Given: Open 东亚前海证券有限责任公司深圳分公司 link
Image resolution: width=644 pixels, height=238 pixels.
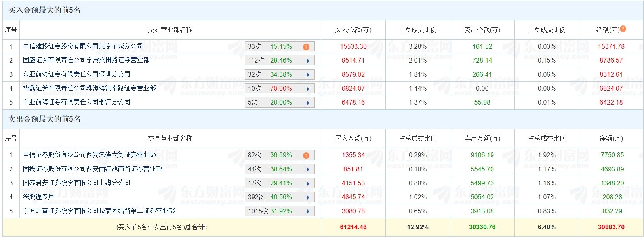Looking at the screenshot, I should (x=76, y=74).
